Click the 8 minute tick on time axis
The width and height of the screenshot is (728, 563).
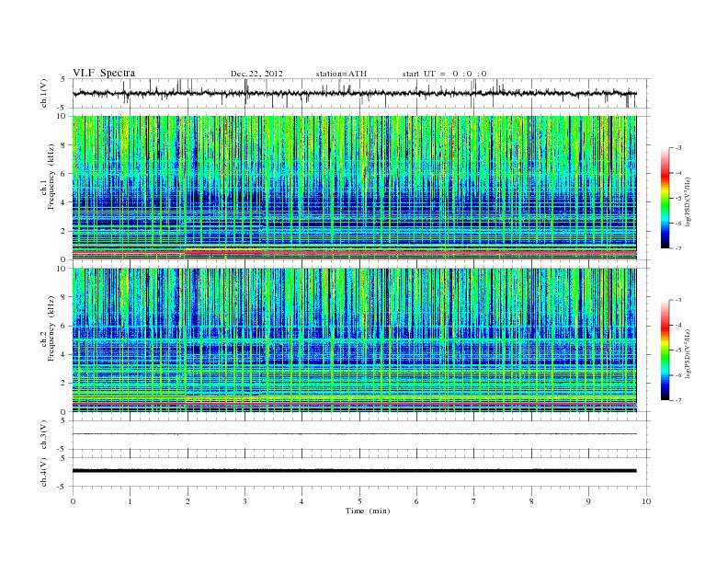(x=531, y=501)
